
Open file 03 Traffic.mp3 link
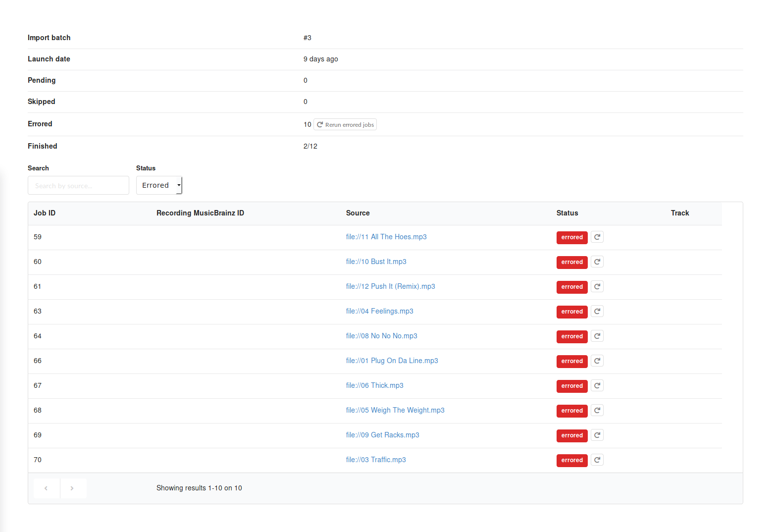(x=376, y=460)
